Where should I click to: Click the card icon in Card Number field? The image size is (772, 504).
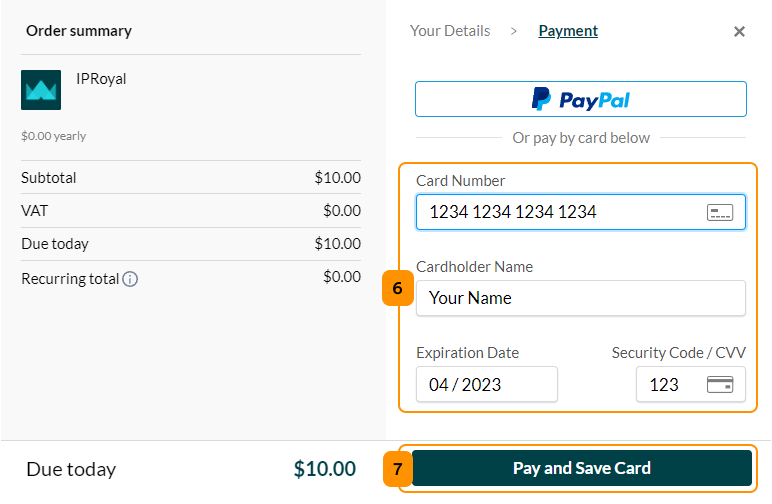click(720, 213)
